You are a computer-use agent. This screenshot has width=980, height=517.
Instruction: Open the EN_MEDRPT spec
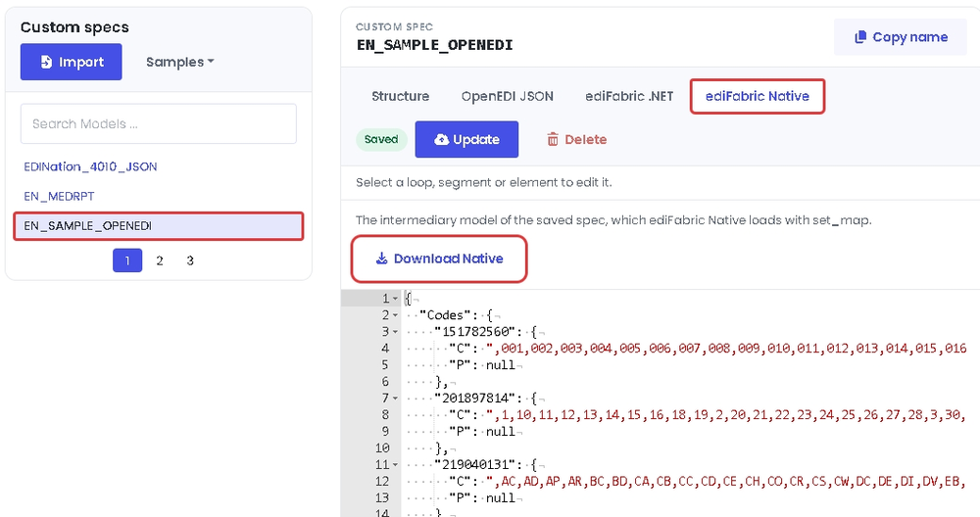pos(60,196)
